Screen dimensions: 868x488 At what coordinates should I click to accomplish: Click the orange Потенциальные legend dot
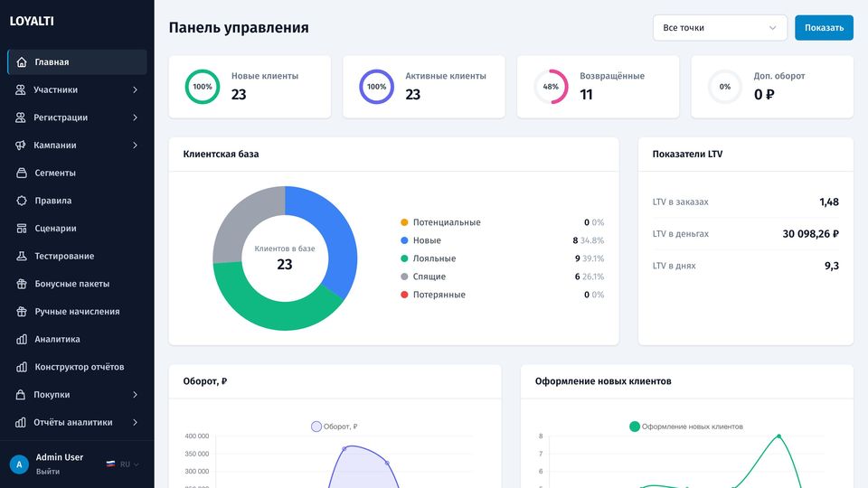(404, 222)
